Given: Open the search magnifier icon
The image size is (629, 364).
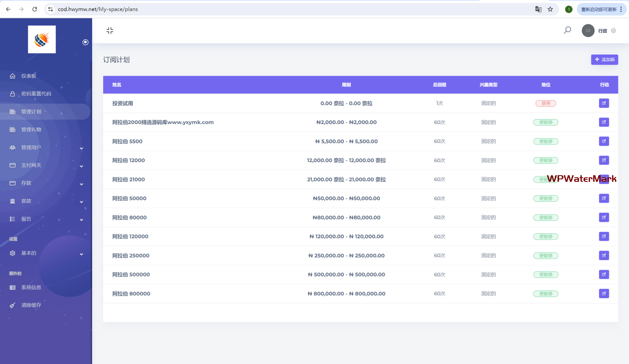Looking at the screenshot, I should click(x=567, y=30).
